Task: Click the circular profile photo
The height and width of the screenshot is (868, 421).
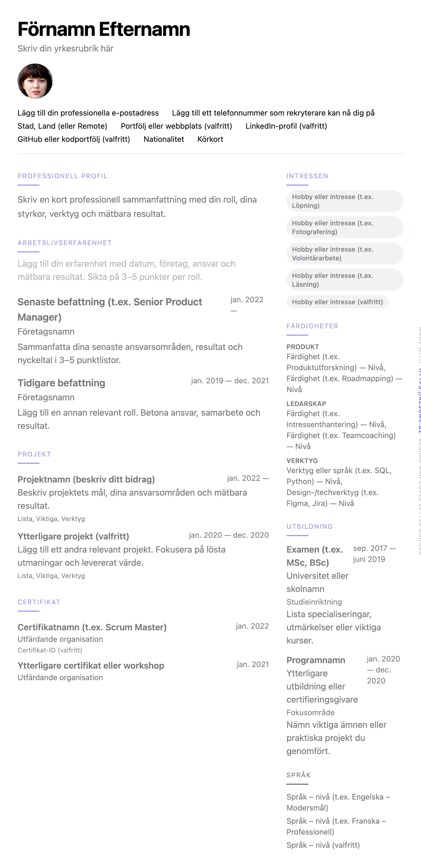Action: (x=35, y=81)
